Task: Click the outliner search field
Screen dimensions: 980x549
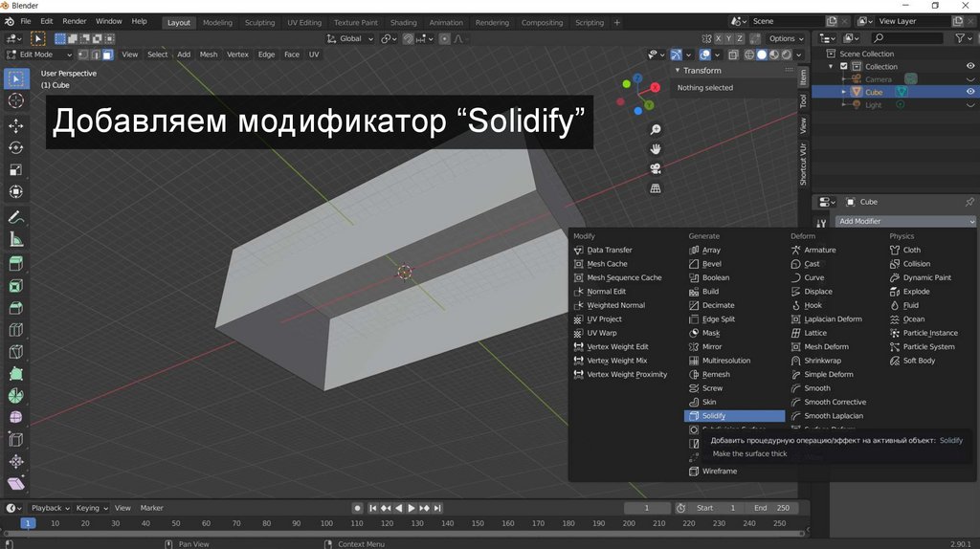Action: (x=907, y=38)
